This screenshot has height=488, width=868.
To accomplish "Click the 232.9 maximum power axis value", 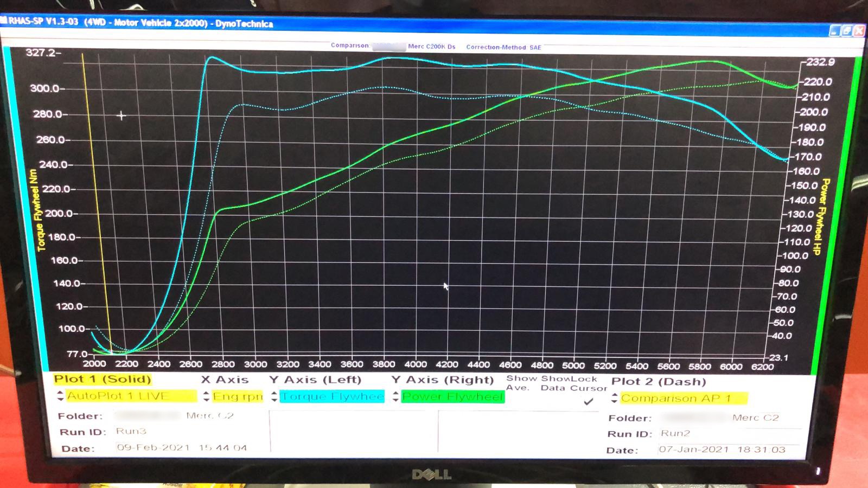I will pos(820,62).
